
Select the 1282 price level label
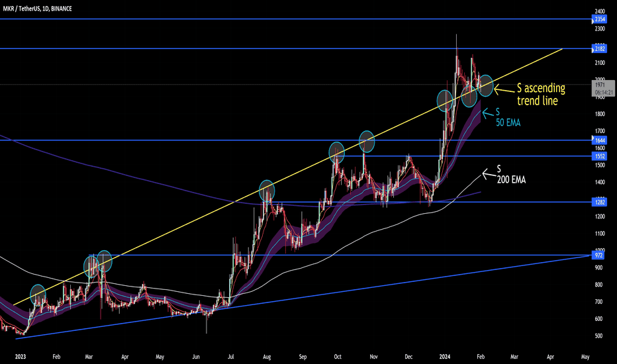600,203
